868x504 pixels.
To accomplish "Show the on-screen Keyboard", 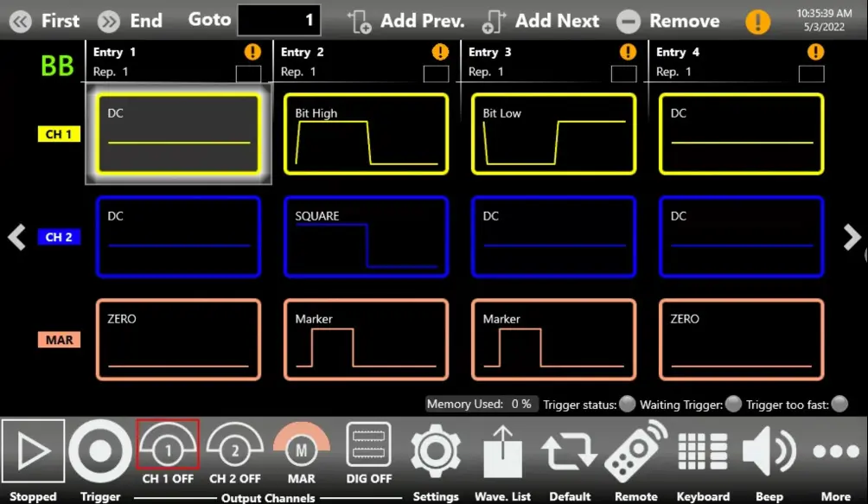I will (x=703, y=451).
